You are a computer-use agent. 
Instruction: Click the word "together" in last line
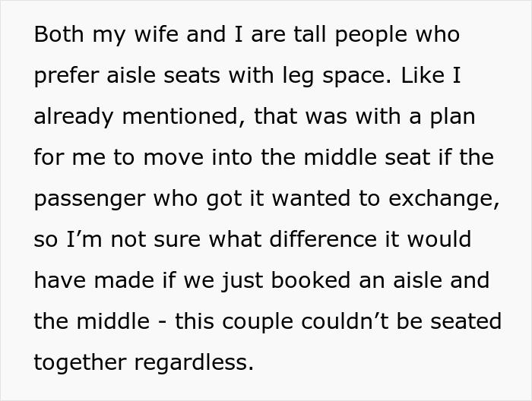[81, 363]
